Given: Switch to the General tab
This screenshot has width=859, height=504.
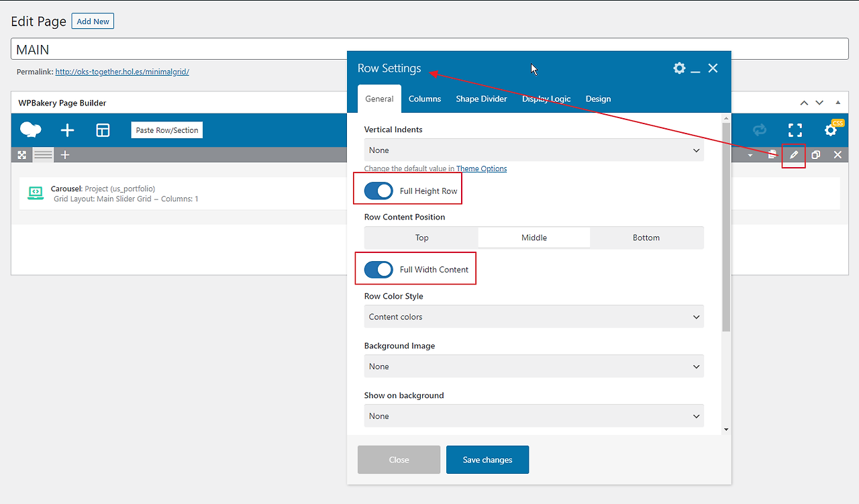Looking at the screenshot, I should coord(379,99).
